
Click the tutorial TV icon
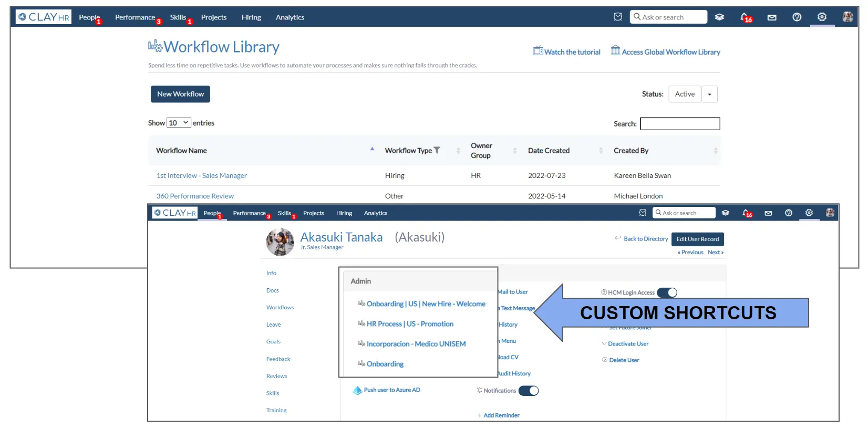pos(538,51)
